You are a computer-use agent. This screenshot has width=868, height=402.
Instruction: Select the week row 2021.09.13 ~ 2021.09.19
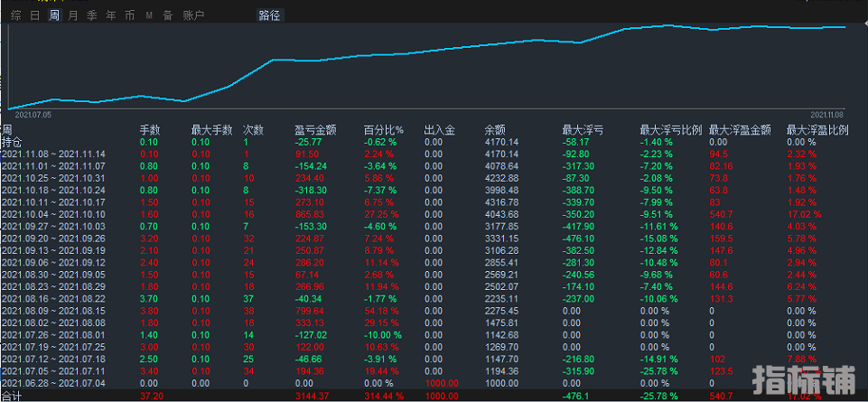(53, 250)
